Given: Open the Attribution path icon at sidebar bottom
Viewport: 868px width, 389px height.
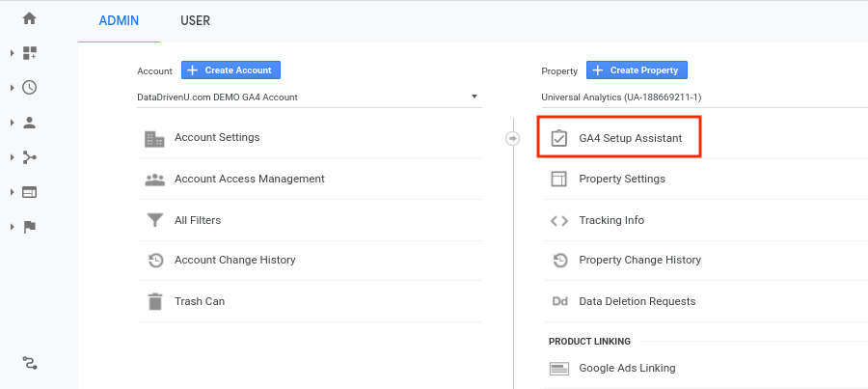Looking at the screenshot, I should 29,363.
